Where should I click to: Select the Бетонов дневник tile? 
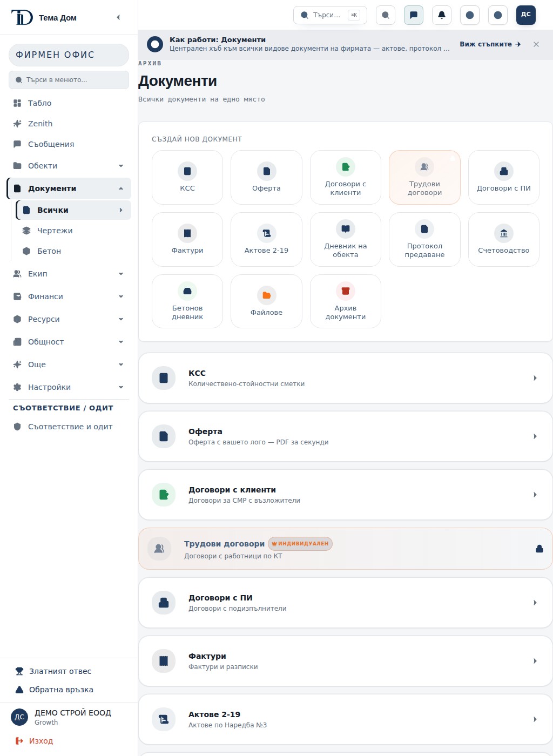187,301
